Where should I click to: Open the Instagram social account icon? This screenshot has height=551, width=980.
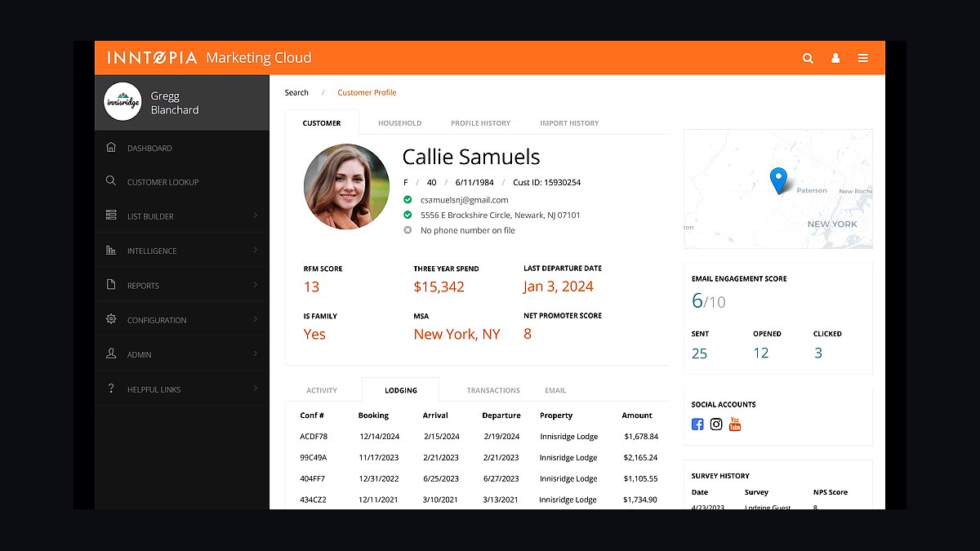pyautogui.click(x=716, y=424)
